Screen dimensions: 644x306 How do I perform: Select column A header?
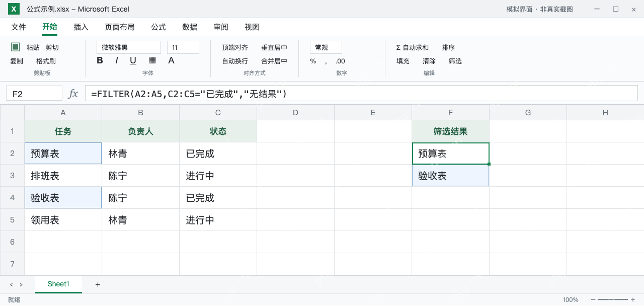[63, 112]
